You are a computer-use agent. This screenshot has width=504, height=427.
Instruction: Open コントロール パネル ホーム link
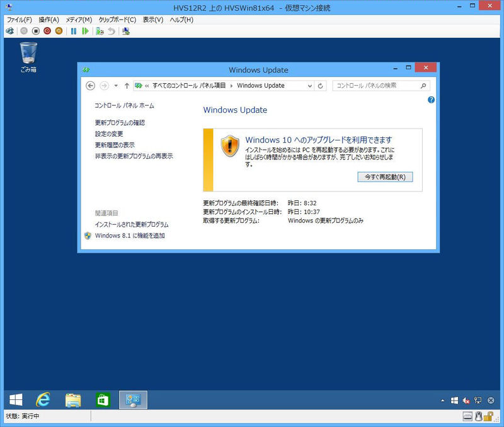[x=124, y=106]
